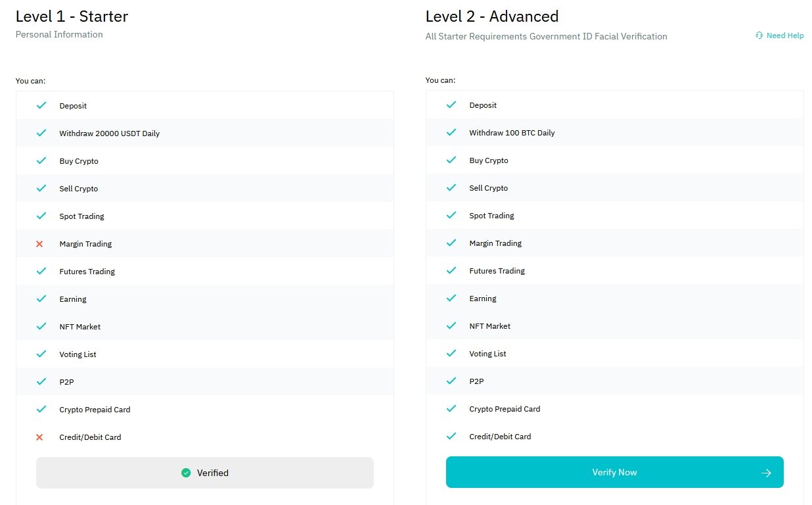Click checkmark next to Withdraw 100 BTC Daily
812x505 pixels.
[451, 132]
